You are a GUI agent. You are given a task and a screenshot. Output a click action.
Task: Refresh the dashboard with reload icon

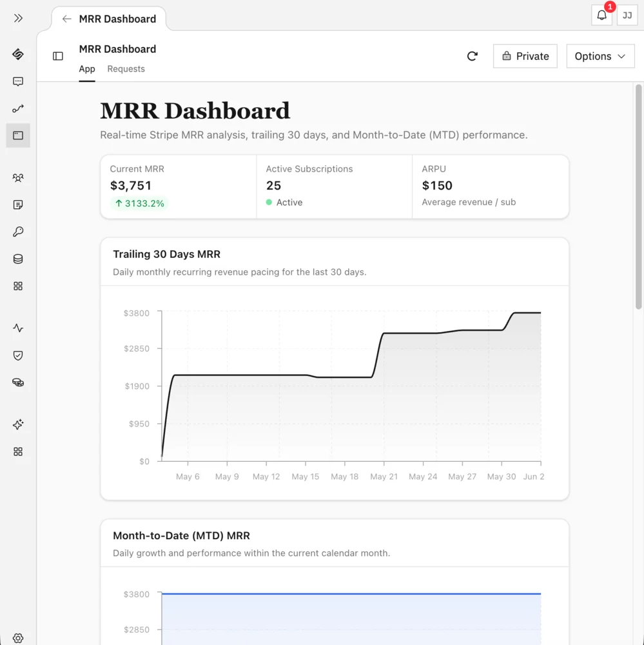[x=473, y=56]
